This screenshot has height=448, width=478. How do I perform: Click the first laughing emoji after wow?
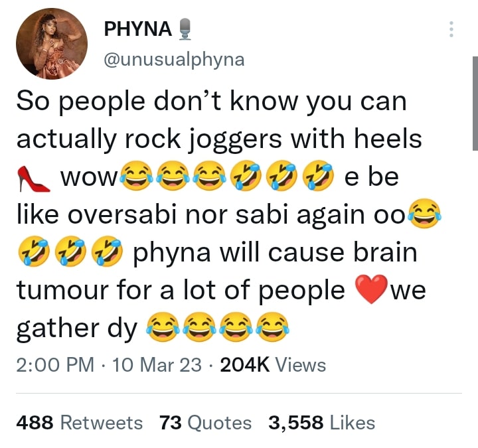click(136, 175)
